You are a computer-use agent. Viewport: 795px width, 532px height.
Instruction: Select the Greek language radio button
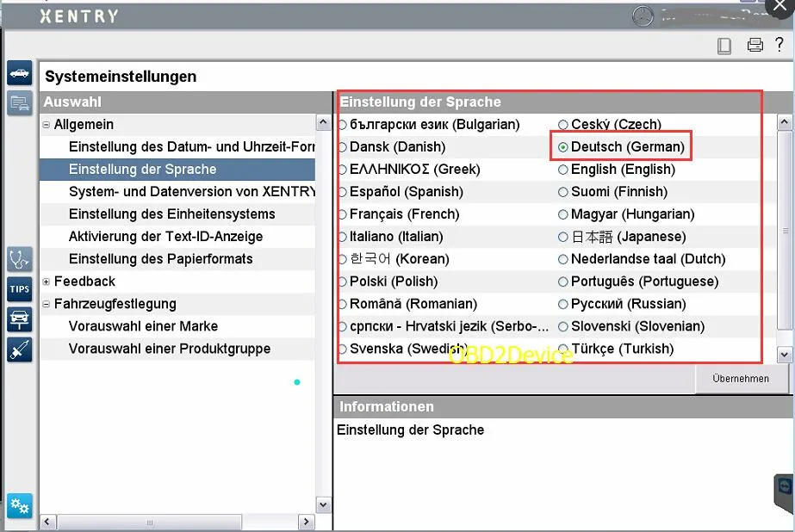pyautogui.click(x=343, y=170)
